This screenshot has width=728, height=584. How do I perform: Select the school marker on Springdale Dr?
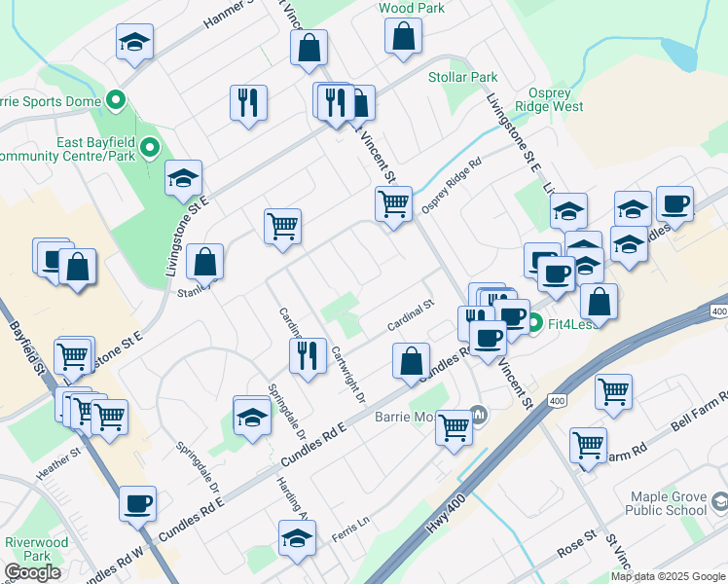[x=252, y=418]
